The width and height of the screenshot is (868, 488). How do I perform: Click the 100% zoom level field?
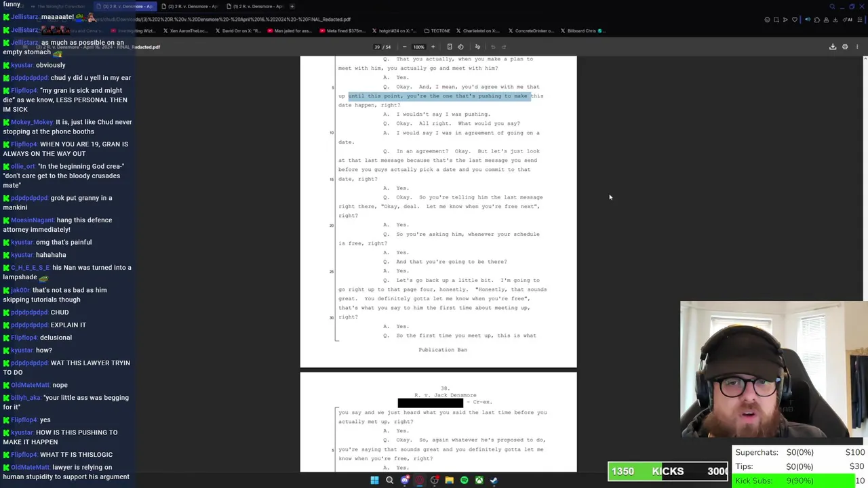tap(418, 47)
